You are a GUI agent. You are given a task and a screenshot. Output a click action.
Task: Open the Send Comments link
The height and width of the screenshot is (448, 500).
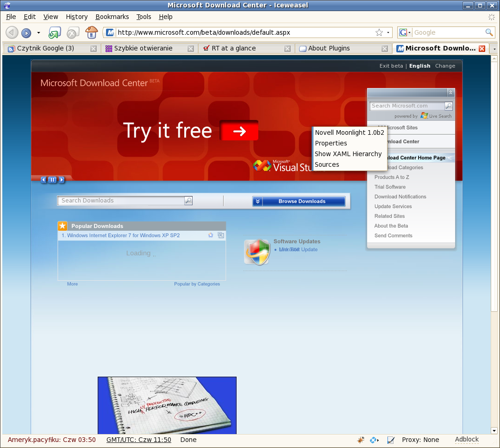pyautogui.click(x=393, y=235)
